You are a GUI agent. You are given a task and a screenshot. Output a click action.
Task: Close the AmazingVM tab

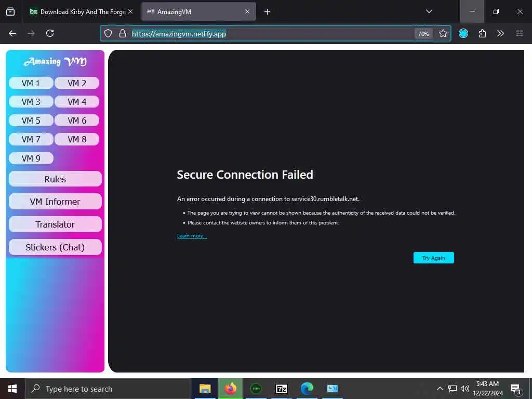tap(247, 11)
